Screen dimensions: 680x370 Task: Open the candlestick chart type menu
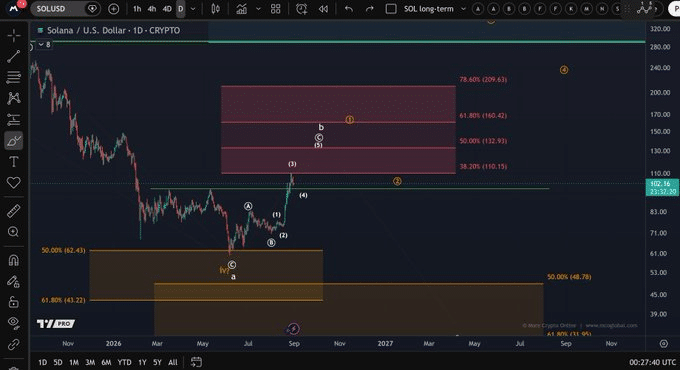(x=216, y=9)
